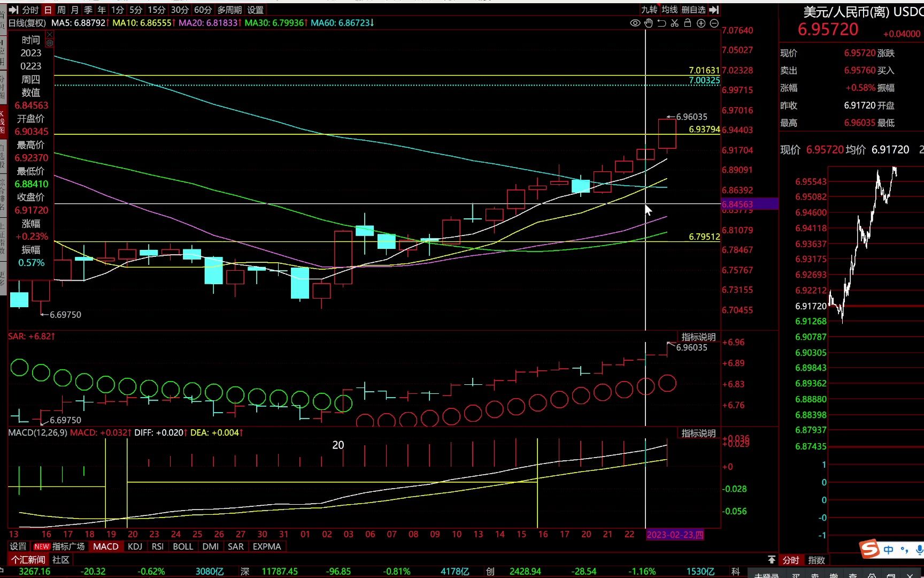Select the 季 quarterly period tab
Image resolution: width=924 pixels, height=578 pixels.
tap(88, 10)
